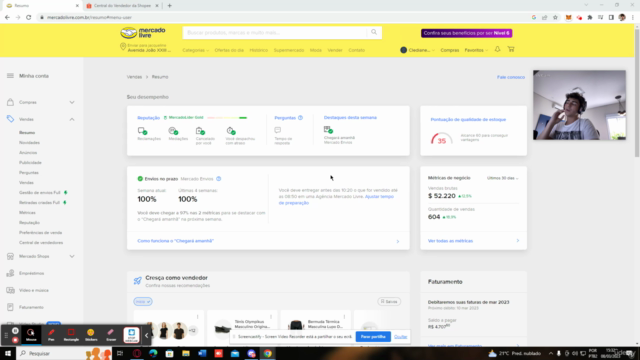This screenshot has width=640, height=360.
Task: Click the Faturamento sidebar icon
Action: pyautogui.click(x=10, y=307)
